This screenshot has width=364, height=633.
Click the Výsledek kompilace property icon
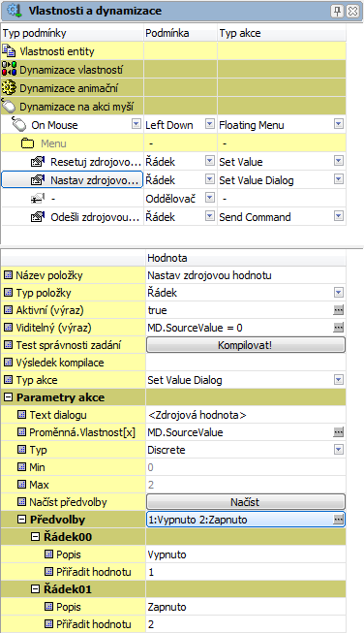click(x=8, y=363)
